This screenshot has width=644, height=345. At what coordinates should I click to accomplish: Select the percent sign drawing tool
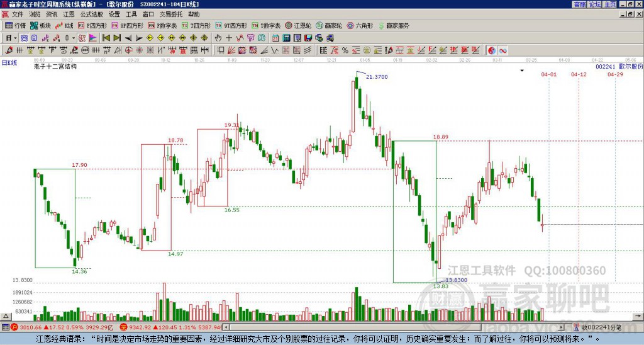(x=345, y=50)
